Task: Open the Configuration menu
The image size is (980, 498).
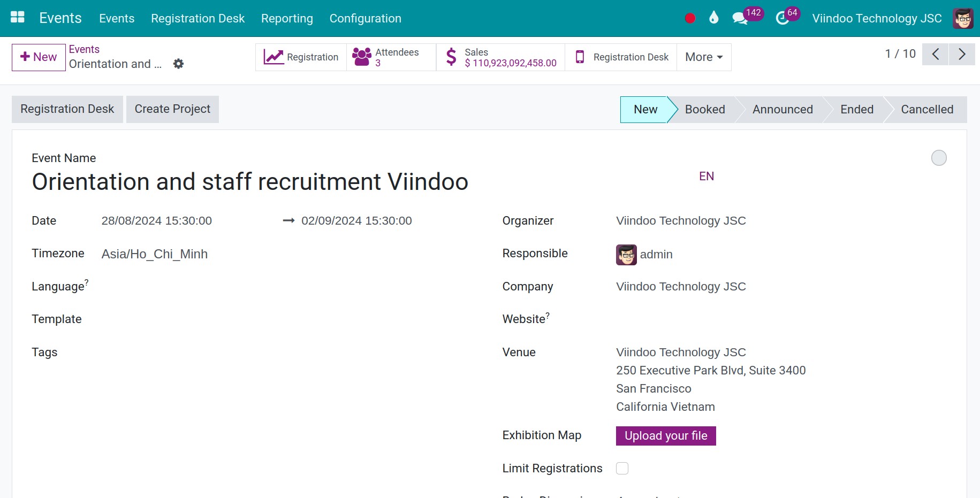Action: (x=365, y=18)
